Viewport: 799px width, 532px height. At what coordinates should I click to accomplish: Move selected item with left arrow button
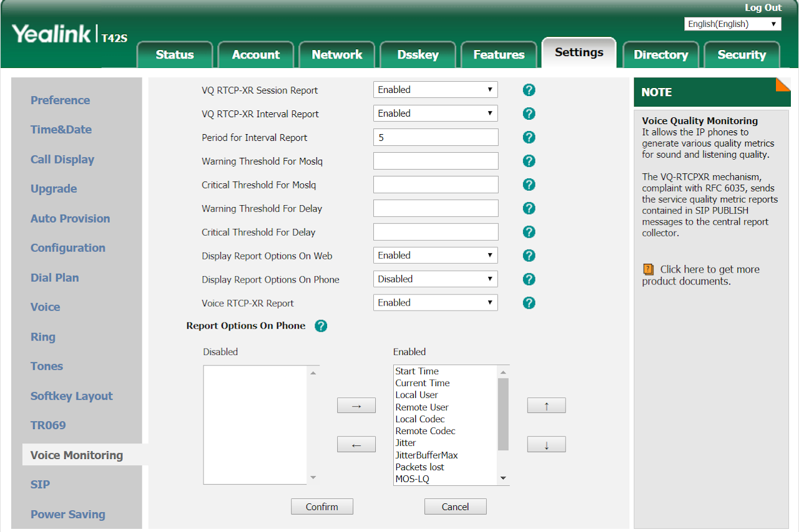(x=356, y=445)
